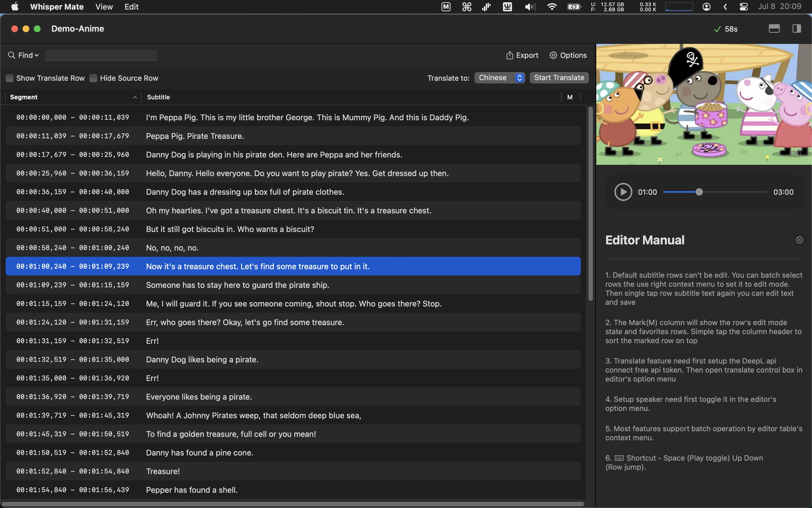The width and height of the screenshot is (812, 508).
Task: Expand the Find dropdown
Action: coord(28,55)
